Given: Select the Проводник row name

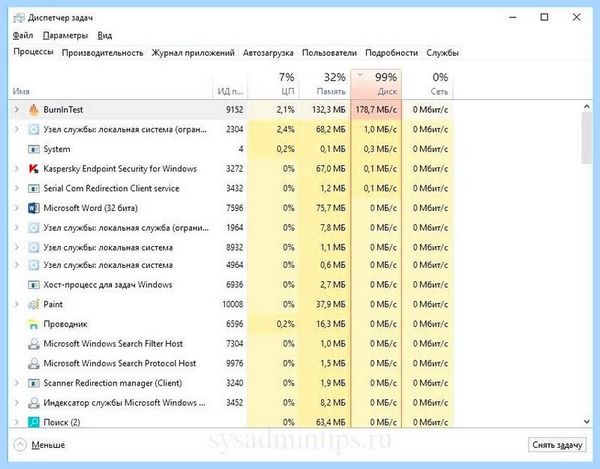Looking at the screenshot, I should (65, 324).
